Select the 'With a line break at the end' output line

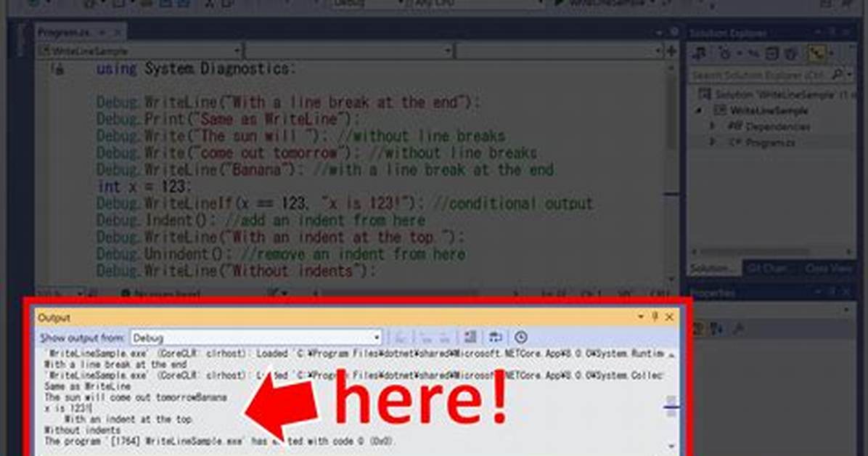coord(115,365)
